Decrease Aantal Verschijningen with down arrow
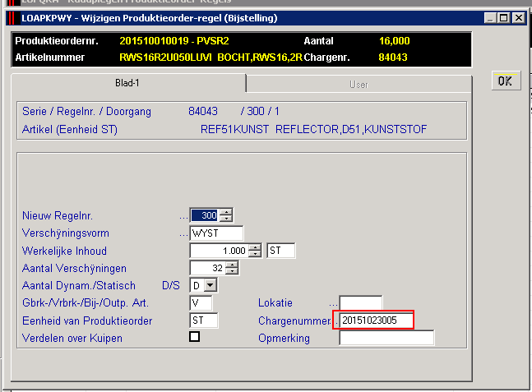The width and height of the screenshot is (532, 392). tap(232, 271)
